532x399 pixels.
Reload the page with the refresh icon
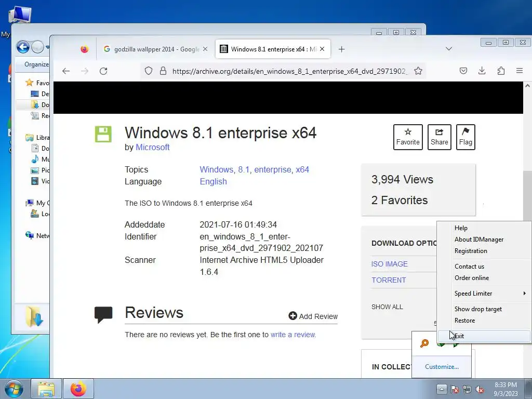pyautogui.click(x=103, y=71)
